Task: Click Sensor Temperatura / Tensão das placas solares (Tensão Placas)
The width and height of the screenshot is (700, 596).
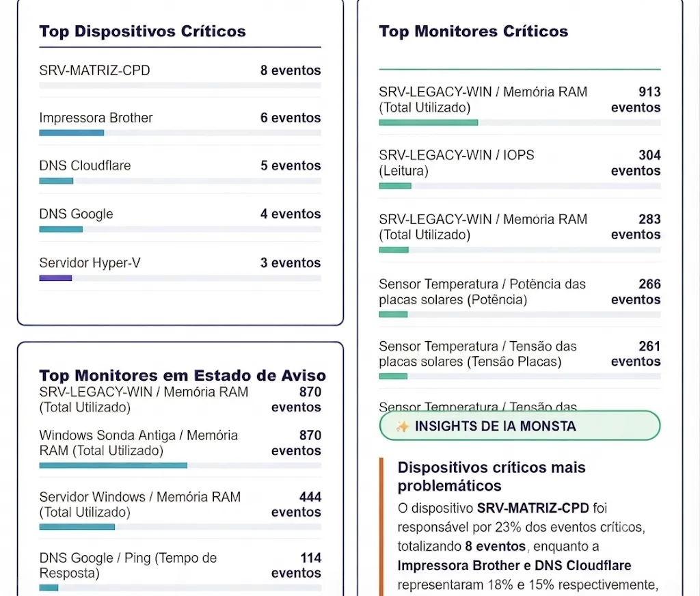Action: [478, 353]
